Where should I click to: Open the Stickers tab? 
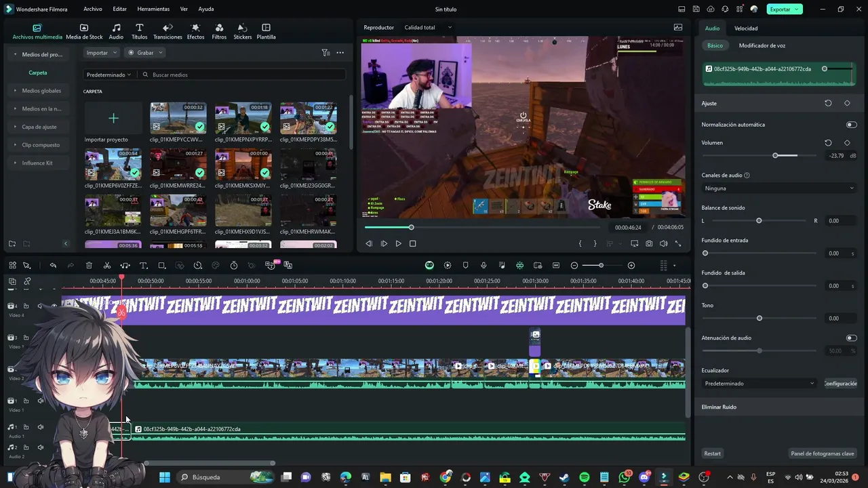click(242, 31)
